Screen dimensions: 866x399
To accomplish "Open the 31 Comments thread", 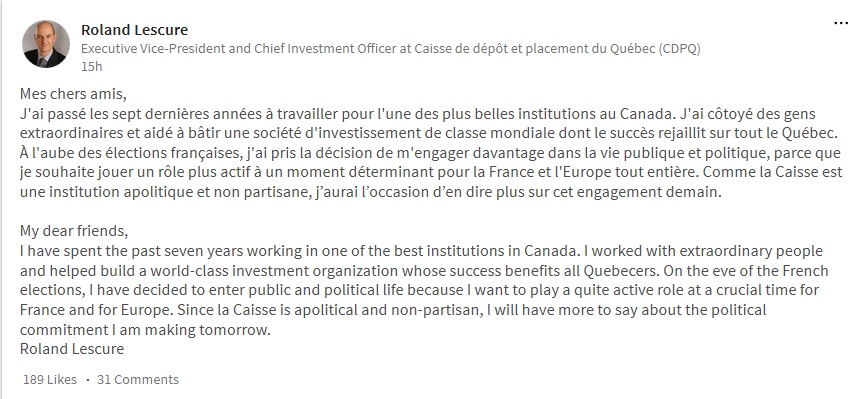I will tap(138, 380).
